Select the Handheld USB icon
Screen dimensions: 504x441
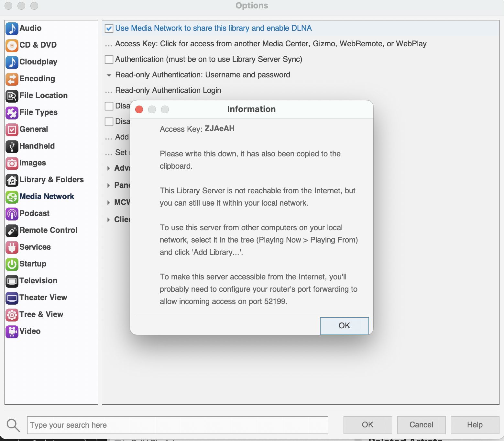pyautogui.click(x=12, y=146)
